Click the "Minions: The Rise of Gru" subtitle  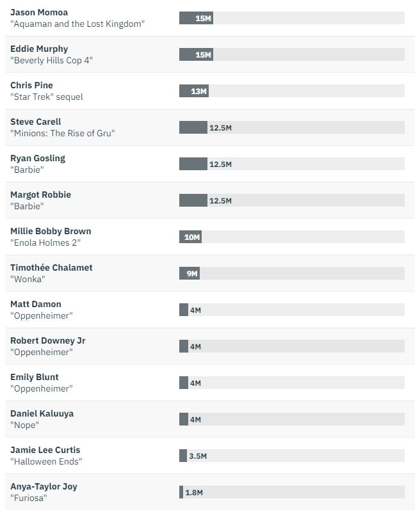tap(63, 133)
